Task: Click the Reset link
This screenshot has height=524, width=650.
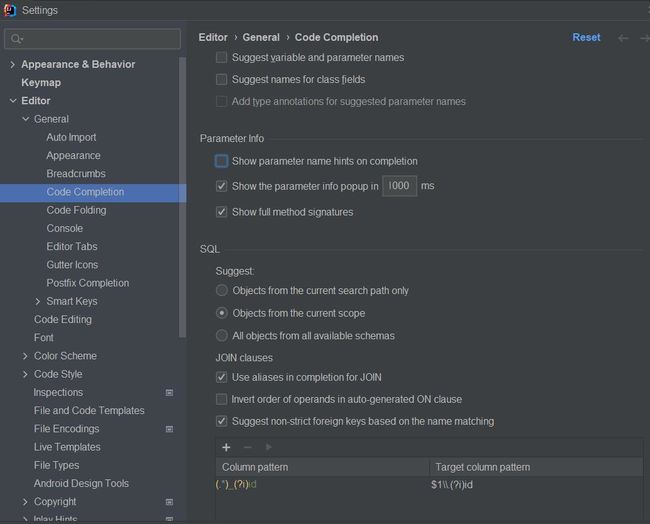Action: click(x=586, y=37)
